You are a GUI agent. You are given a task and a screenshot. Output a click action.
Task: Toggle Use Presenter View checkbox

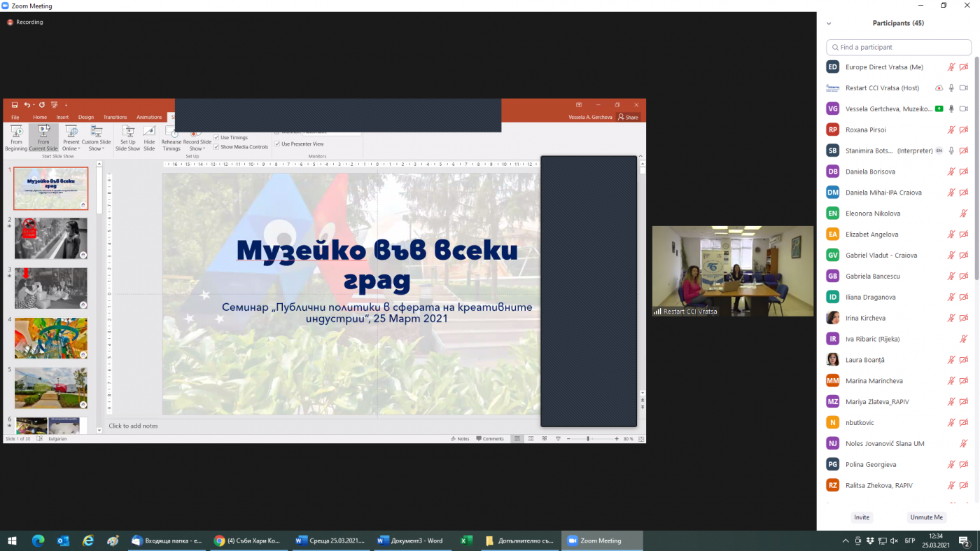277,144
